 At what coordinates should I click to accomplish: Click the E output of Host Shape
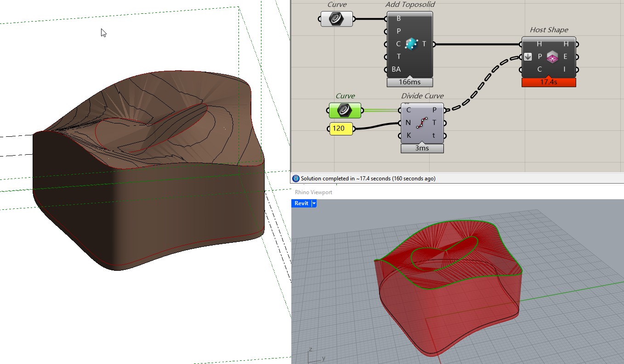(565, 57)
